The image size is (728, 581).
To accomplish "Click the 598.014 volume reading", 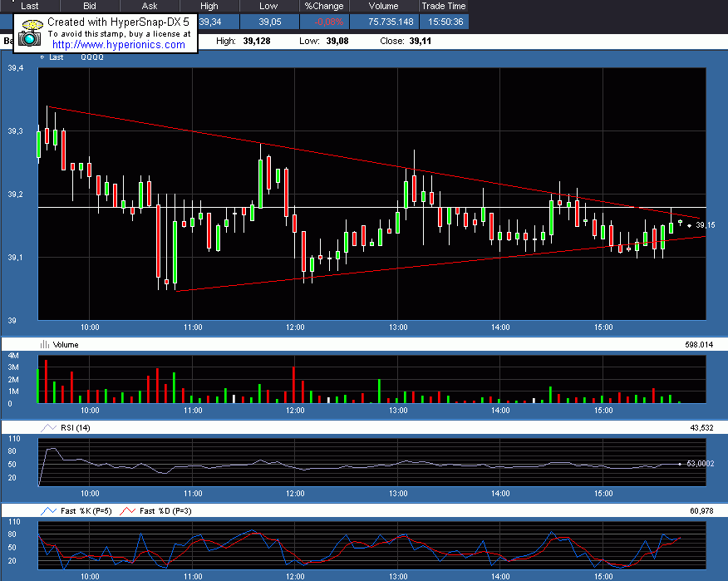I will point(699,345).
